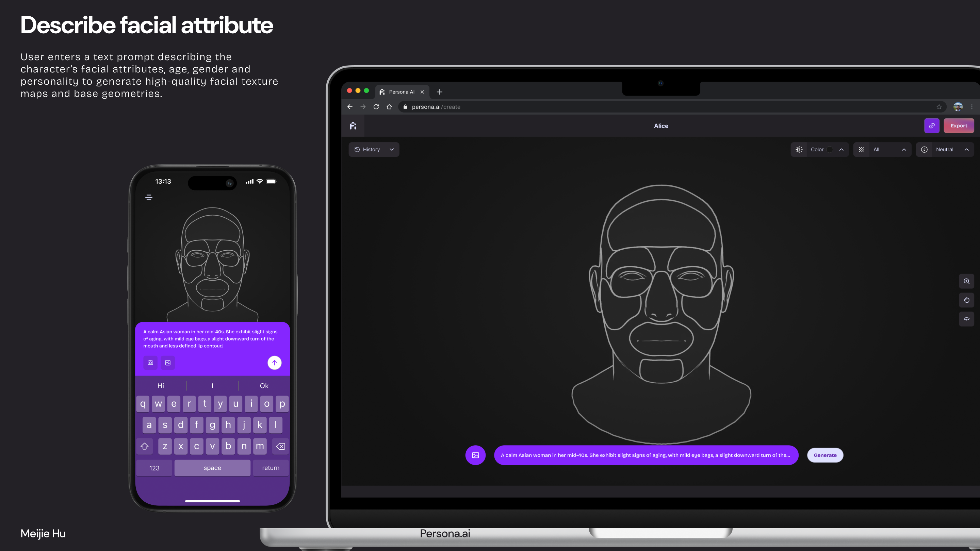Screen dimensions: 980x551
Task: Click the Generate button
Action: [825, 455]
